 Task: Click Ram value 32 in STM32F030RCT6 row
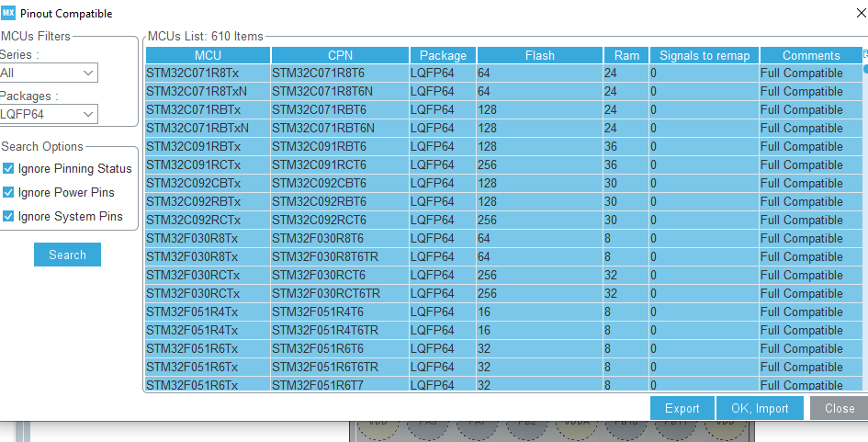(x=626, y=276)
